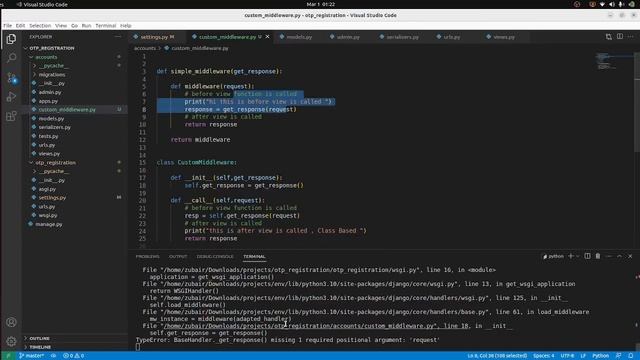The width and height of the screenshot is (640, 360).
Task: Show the Problems panel tab
Action: (147, 256)
